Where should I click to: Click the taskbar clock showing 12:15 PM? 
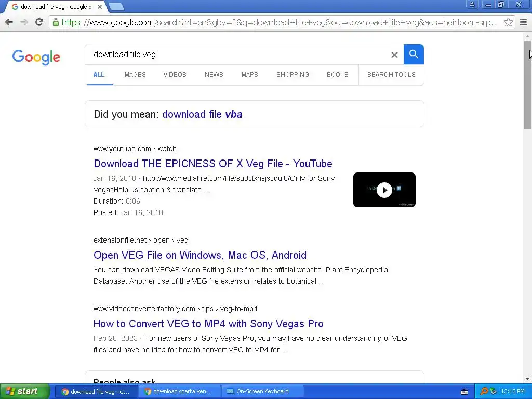click(x=513, y=392)
